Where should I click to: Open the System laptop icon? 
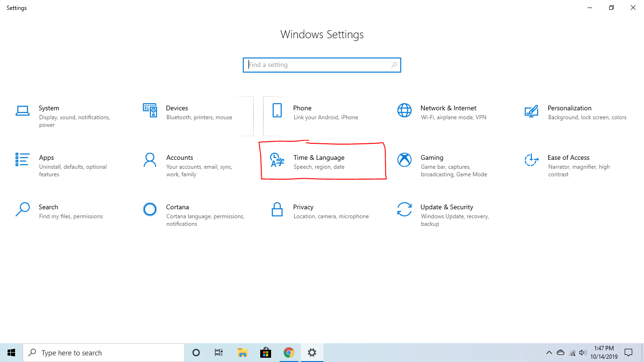[x=23, y=111]
